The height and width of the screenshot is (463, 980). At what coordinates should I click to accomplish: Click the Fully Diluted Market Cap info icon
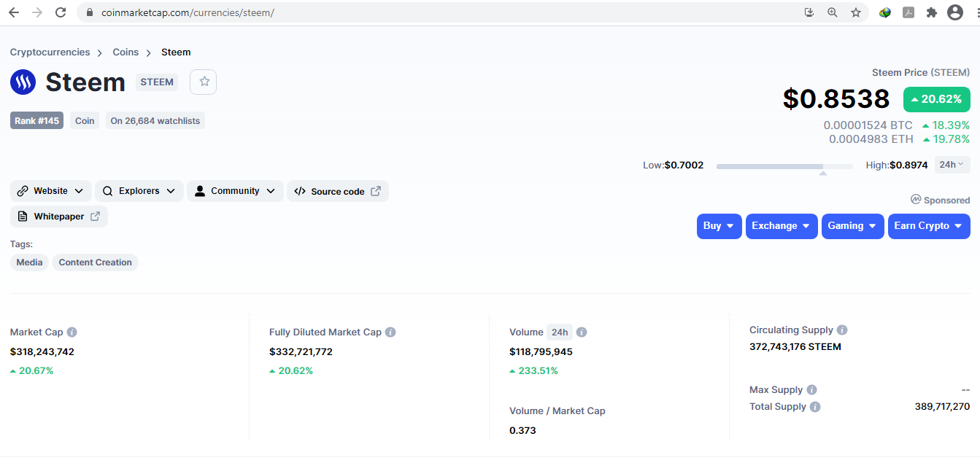pyautogui.click(x=390, y=332)
